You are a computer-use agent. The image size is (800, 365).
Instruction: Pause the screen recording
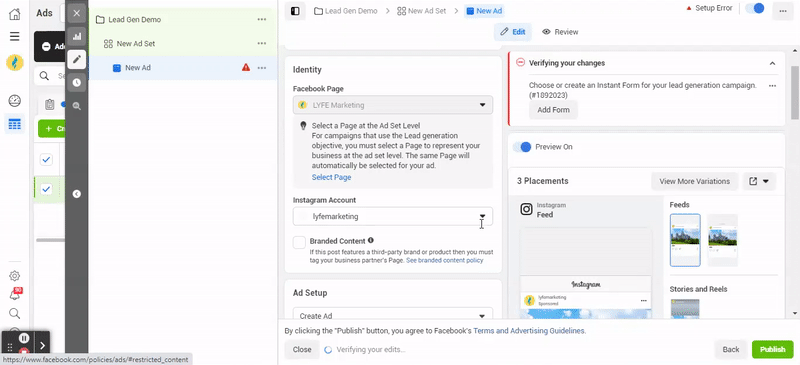tap(23, 337)
